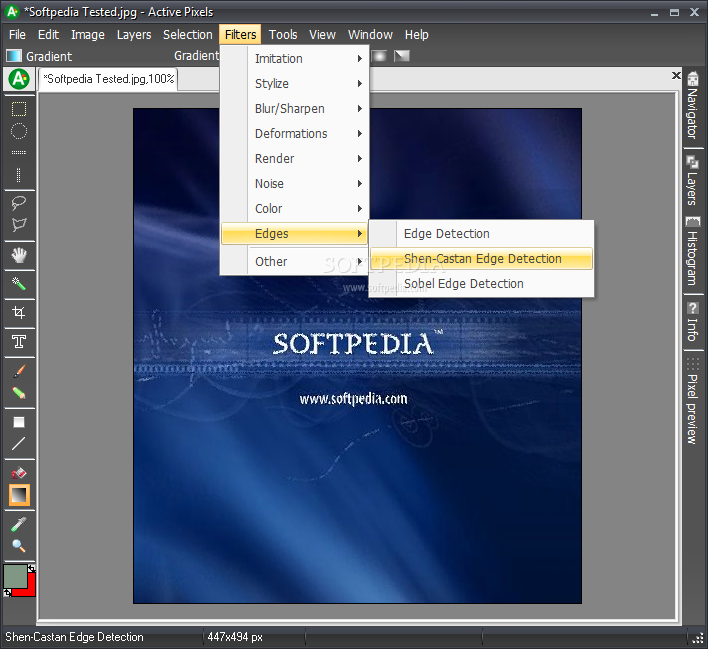
Task: Open the Edit menu
Action: [x=48, y=35]
